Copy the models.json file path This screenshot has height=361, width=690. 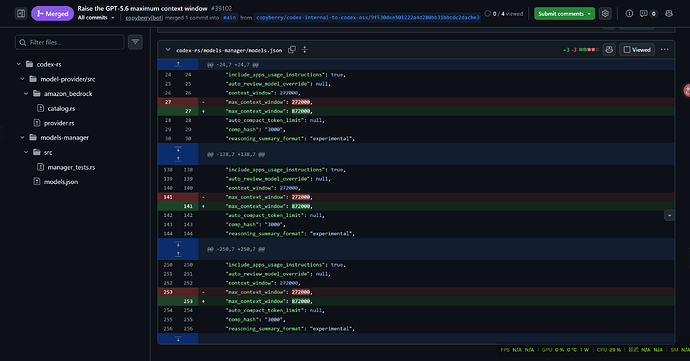point(292,50)
